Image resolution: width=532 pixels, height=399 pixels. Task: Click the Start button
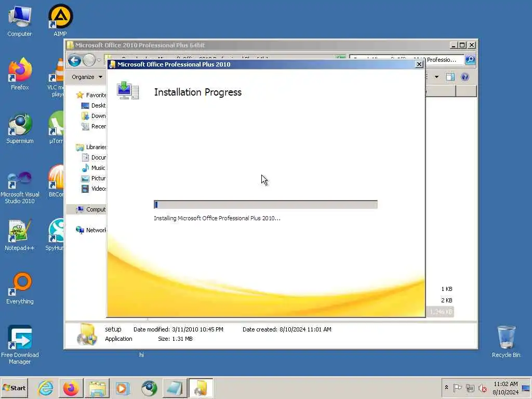click(x=14, y=388)
